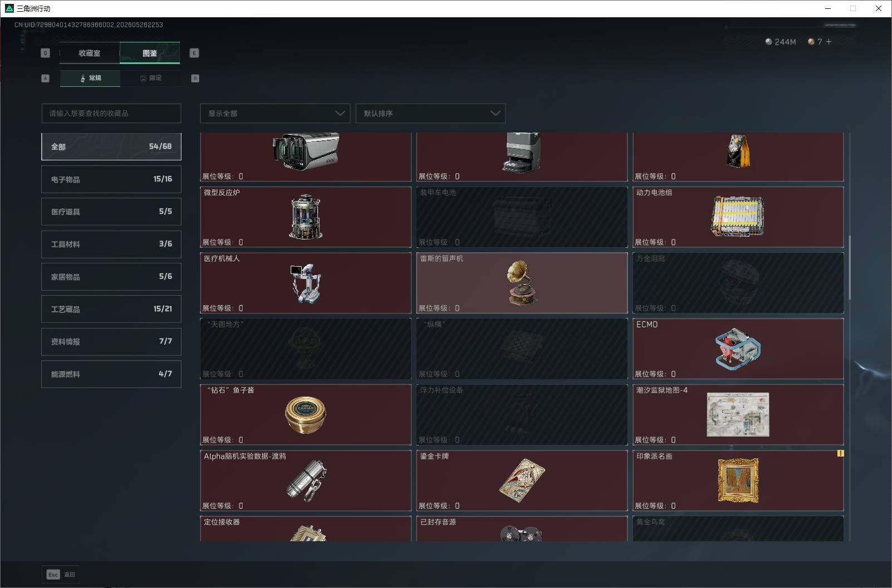Expand the 显示全部 filter dropdown

[x=275, y=113]
